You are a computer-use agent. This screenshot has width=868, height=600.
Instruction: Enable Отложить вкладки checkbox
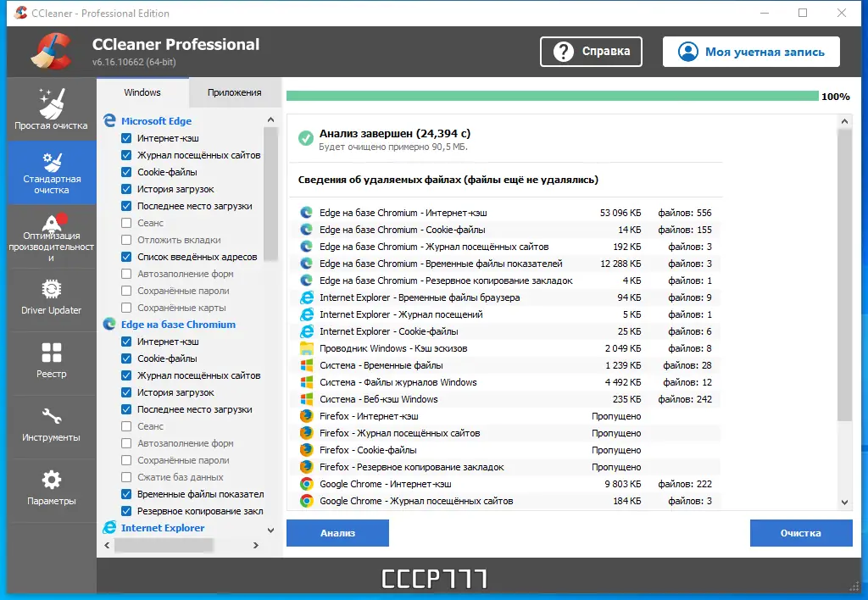126,240
